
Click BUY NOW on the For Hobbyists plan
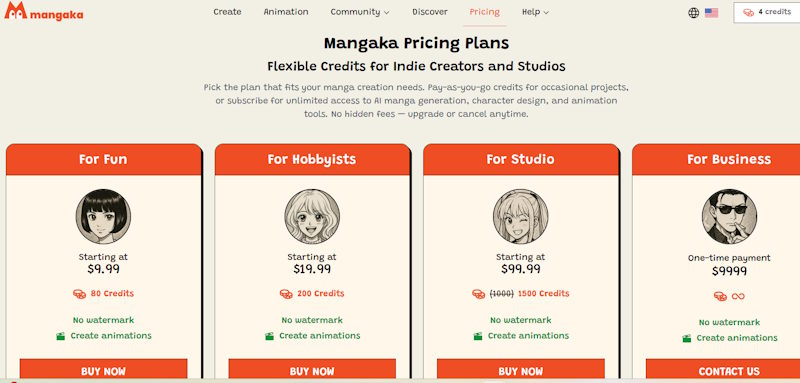pyautogui.click(x=312, y=370)
